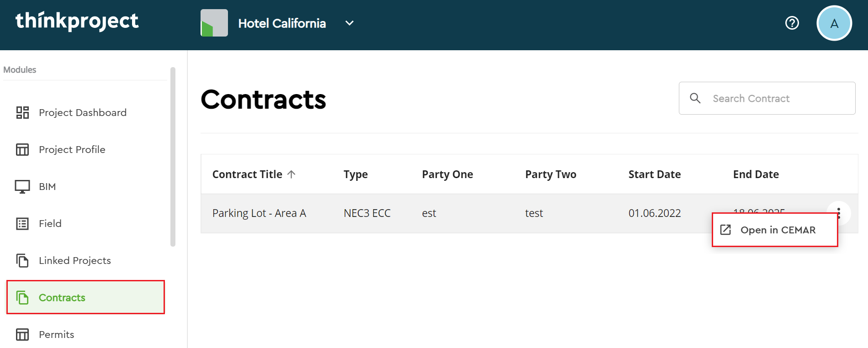868x348 pixels.
Task: Click the Party One column header
Action: (447, 174)
